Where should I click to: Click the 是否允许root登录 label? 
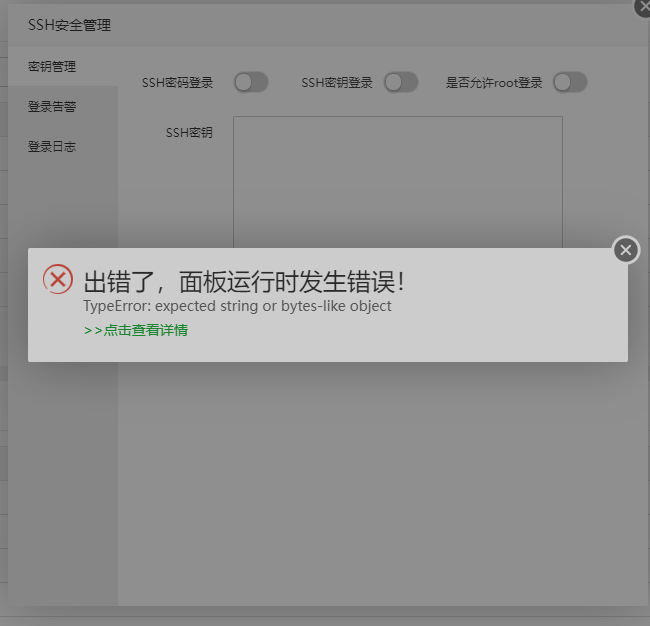[494, 82]
